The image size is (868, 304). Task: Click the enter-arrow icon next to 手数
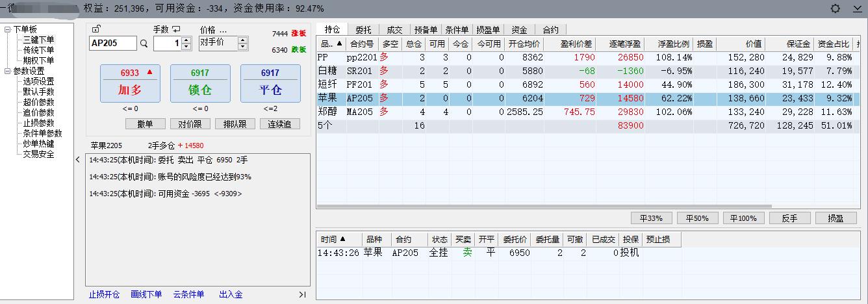pos(176,29)
